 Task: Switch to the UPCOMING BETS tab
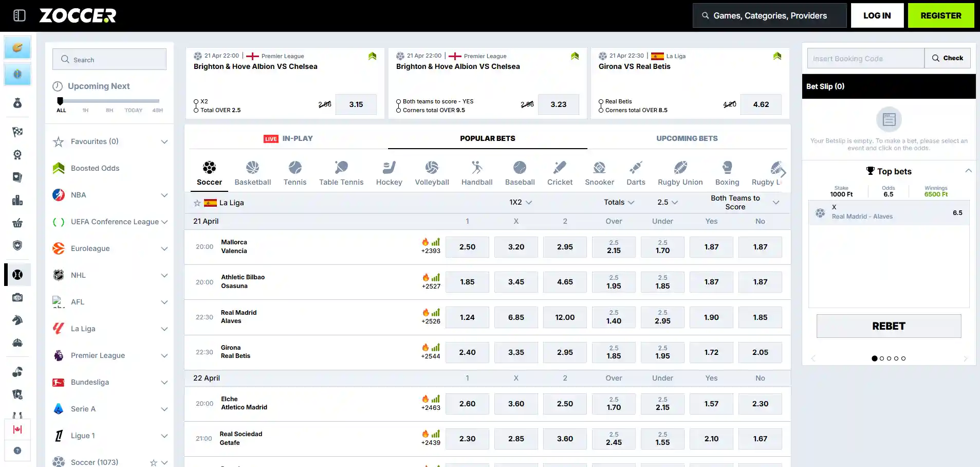point(687,138)
